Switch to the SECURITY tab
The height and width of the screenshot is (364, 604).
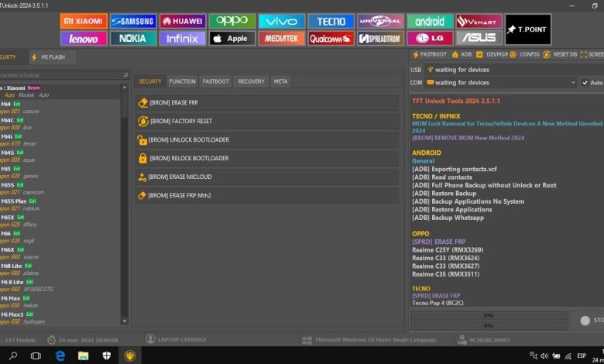[x=150, y=81]
